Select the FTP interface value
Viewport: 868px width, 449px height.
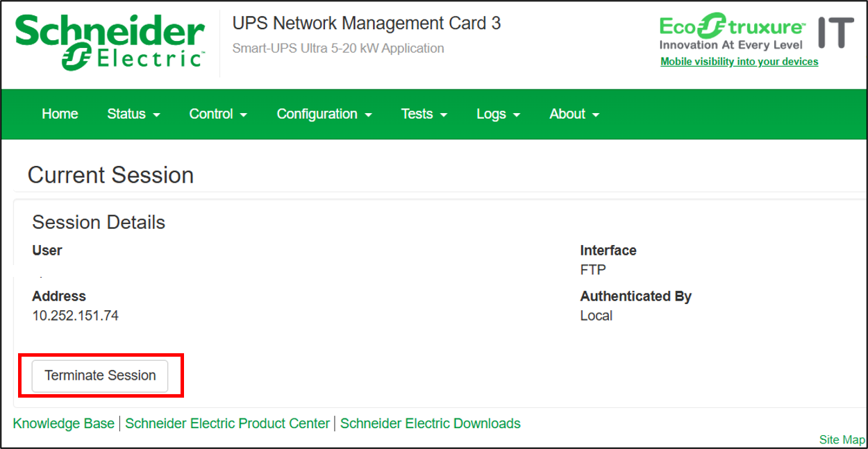pyautogui.click(x=593, y=270)
